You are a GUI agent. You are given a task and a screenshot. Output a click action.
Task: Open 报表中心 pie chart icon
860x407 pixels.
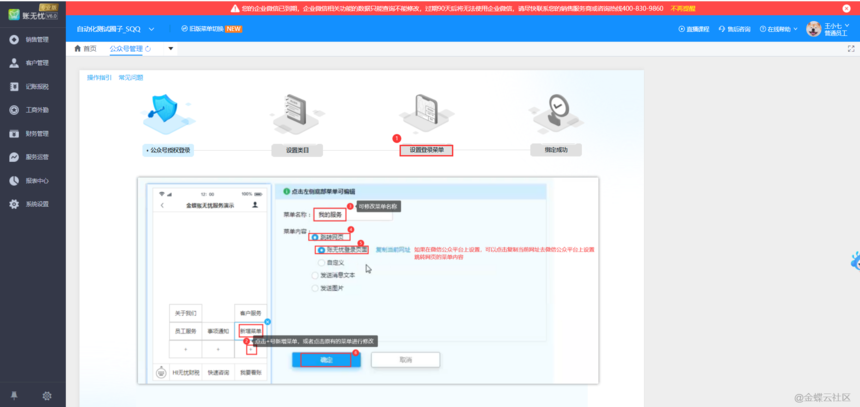(x=14, y=181)
